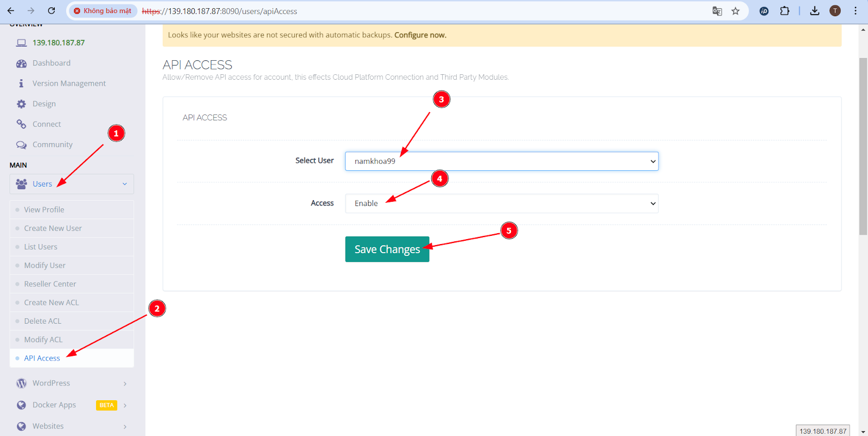Bookmark this page with star icon
868x436 pixels.
coord(736,11)
